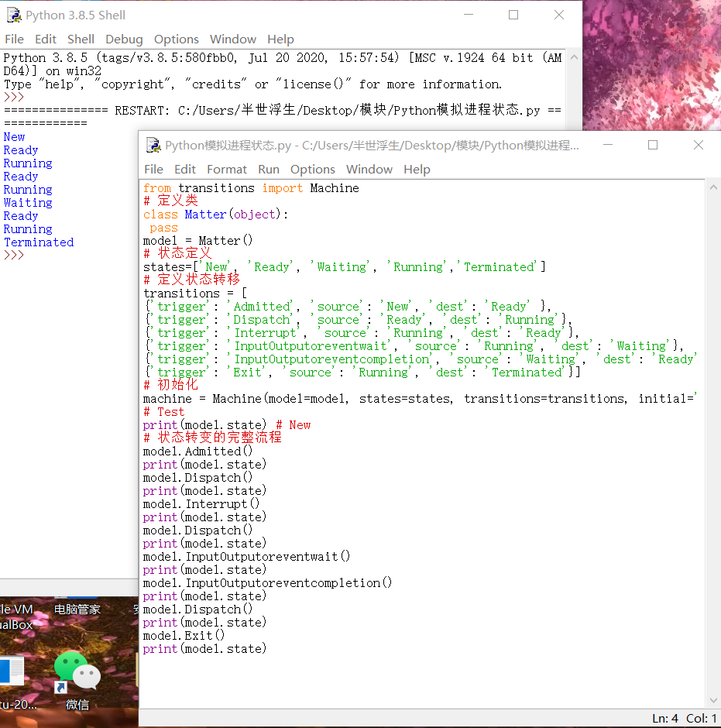Viewport: 721px width, 728px height.
Task: Click the 'Terminated' output line in shell
Action: point(39,242)
